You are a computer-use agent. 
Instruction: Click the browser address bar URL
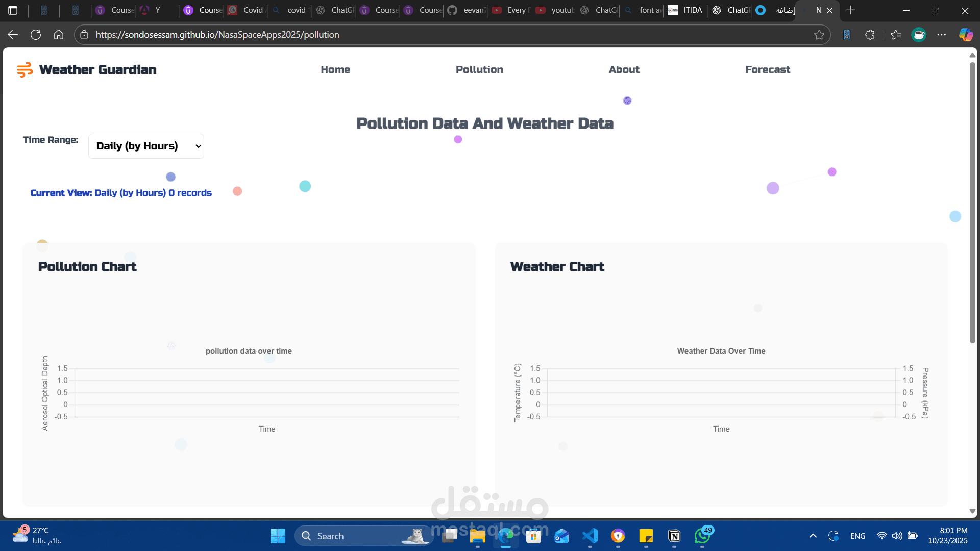click(x=217, y=35)
